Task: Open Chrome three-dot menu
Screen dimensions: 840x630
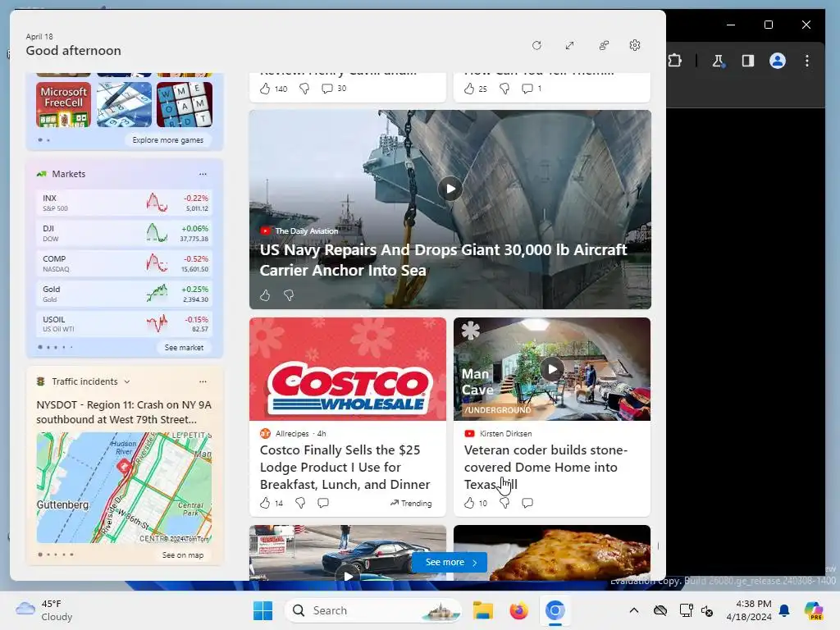Action: [x=807, y=61]
